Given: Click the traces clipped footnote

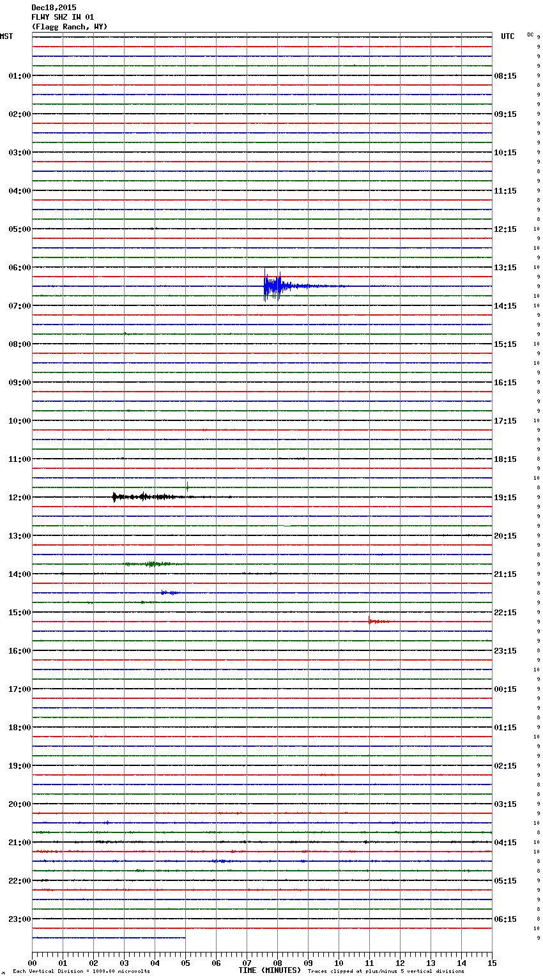Looking at the screenshot, I should click(386, 972).
